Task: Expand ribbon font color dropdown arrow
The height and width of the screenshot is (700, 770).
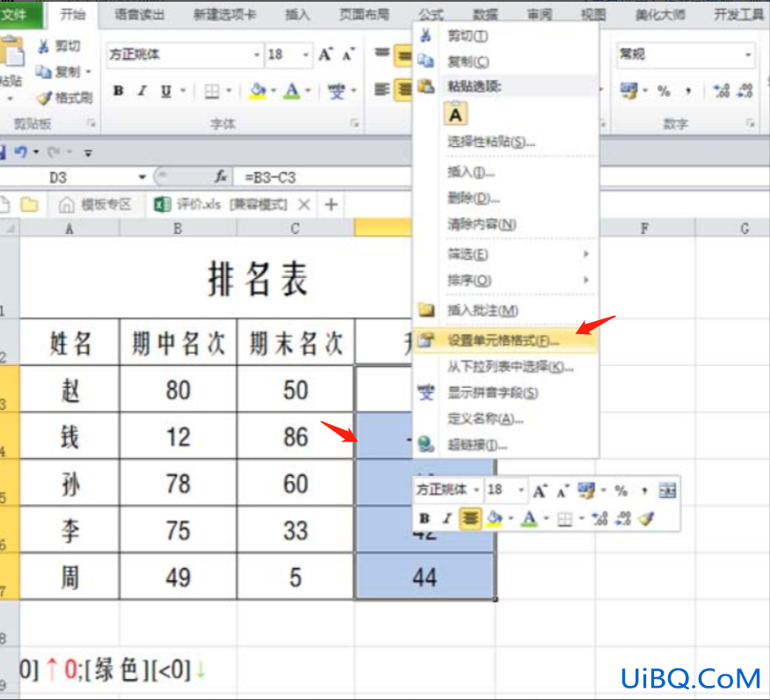Action: click(308, 91)
